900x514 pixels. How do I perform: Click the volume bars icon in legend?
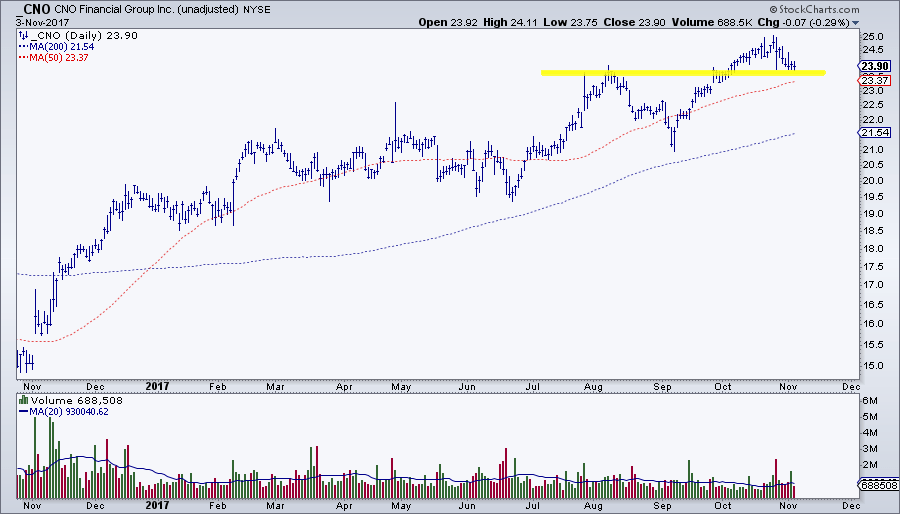23,400
